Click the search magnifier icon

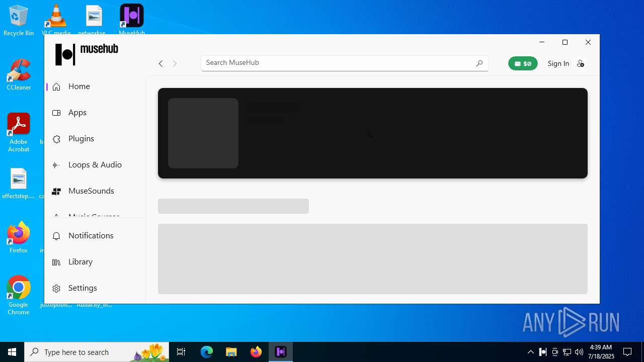click(479, 63)
